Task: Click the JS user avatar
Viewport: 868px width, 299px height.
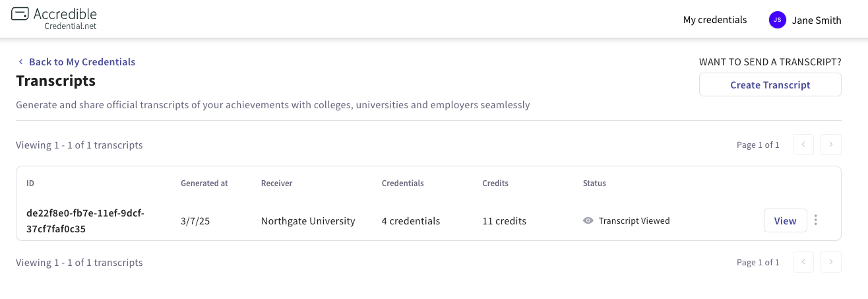Action: coord(778,20)
